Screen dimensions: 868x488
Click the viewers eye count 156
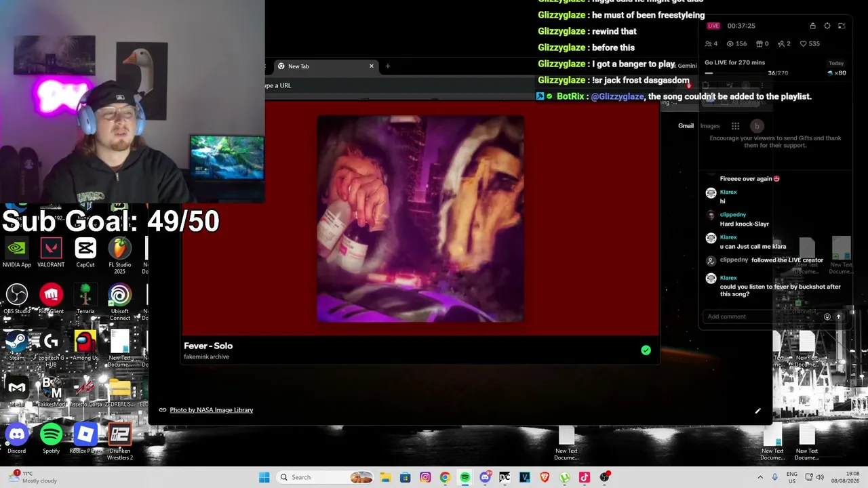tap(736, 43)
